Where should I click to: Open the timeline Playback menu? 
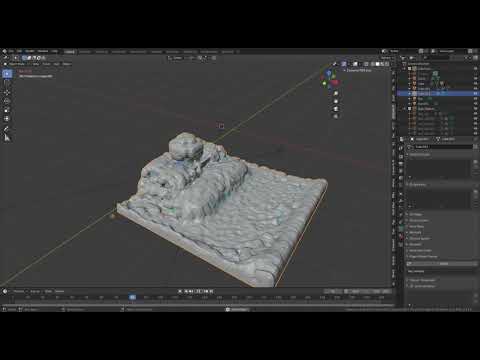[19, 291]
